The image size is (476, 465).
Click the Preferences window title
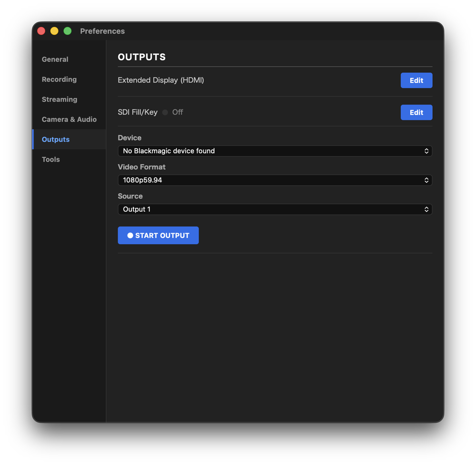coord(102,31)
